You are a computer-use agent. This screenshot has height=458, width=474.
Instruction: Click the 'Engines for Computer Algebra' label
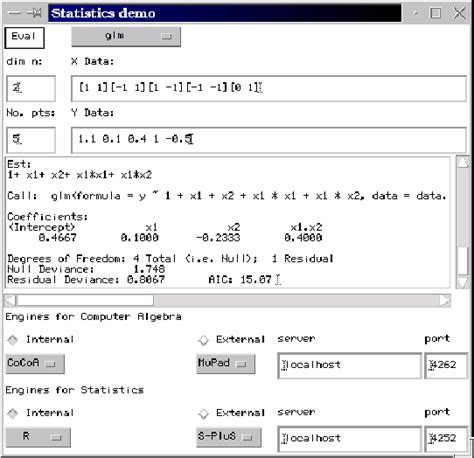pyautogui.click(x=93, y=317)
